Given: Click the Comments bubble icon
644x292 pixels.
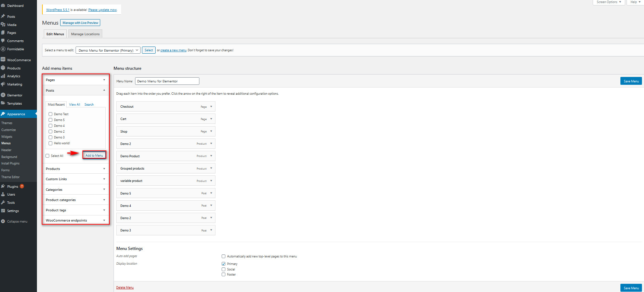Looking at the screenshot, I should click(3, 41).
